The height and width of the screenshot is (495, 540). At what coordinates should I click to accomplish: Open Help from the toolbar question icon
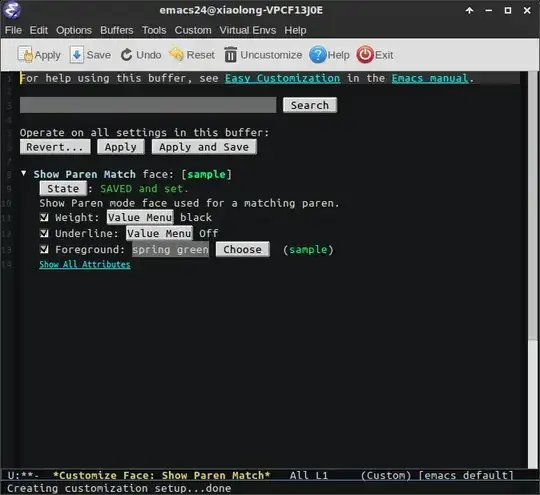point(317,55)
